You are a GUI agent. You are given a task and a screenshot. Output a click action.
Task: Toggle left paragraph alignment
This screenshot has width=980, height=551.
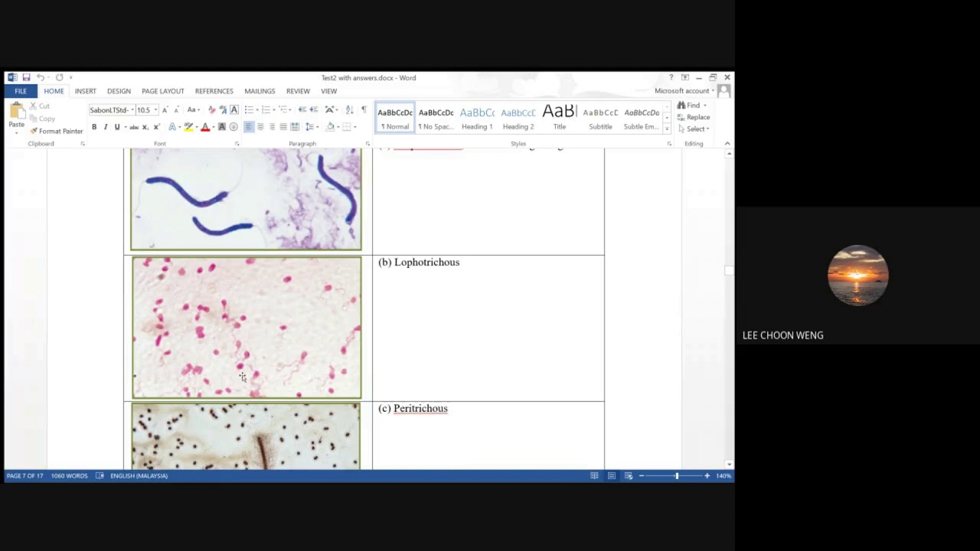tap(249, 127)
